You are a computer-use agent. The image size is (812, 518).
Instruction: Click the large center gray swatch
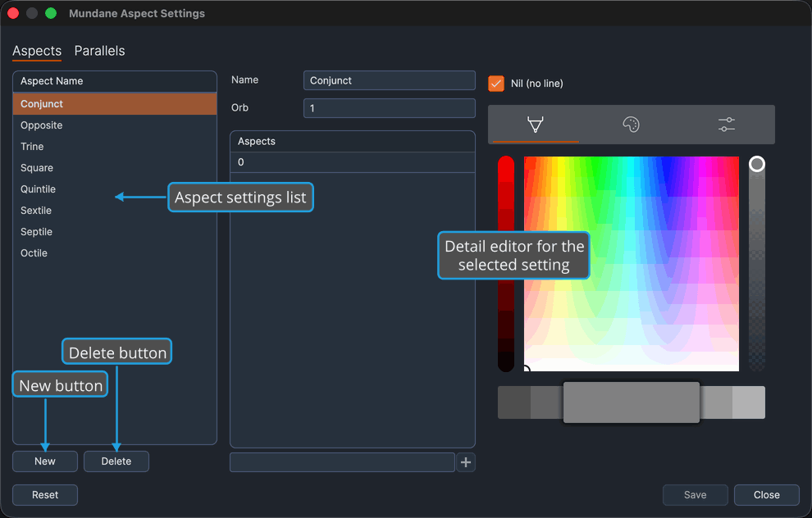[632, 402]
